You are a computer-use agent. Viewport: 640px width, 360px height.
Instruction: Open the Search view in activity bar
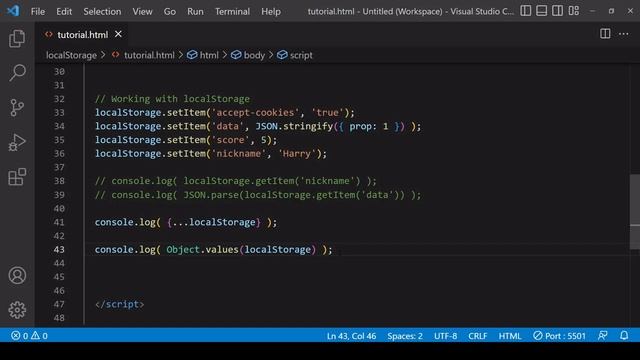[x=17, y=73]
